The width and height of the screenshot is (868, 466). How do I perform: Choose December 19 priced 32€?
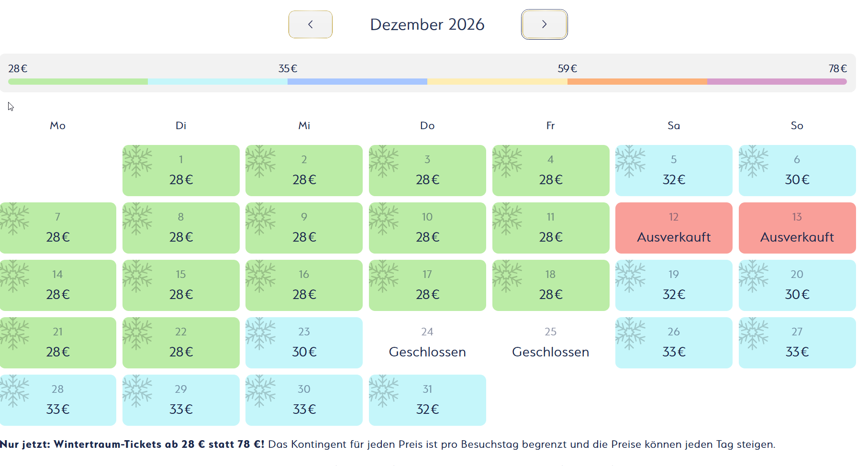coord(674,285)
